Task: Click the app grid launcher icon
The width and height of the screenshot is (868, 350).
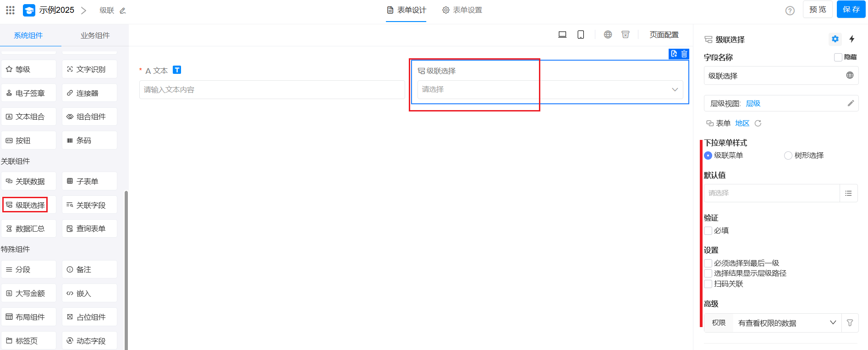Action: click(10, 10)
